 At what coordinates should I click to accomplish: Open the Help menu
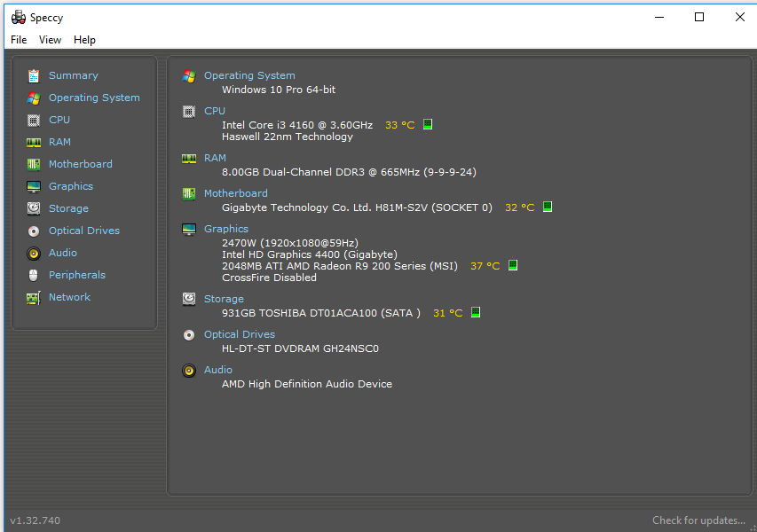(x=84, y=40)
